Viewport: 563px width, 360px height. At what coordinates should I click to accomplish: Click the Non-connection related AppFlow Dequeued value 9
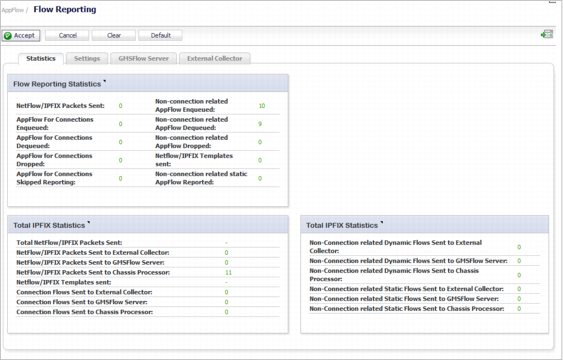click(260, 124)
